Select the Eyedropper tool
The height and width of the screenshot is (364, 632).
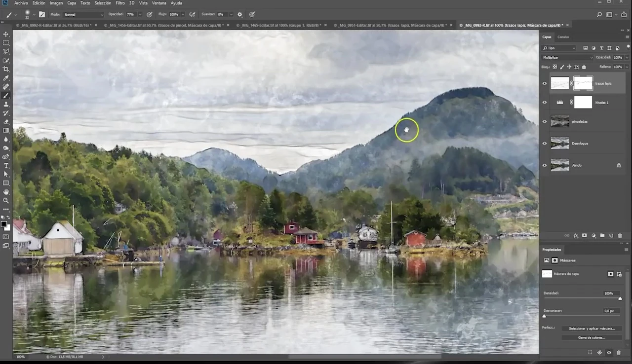6,78
